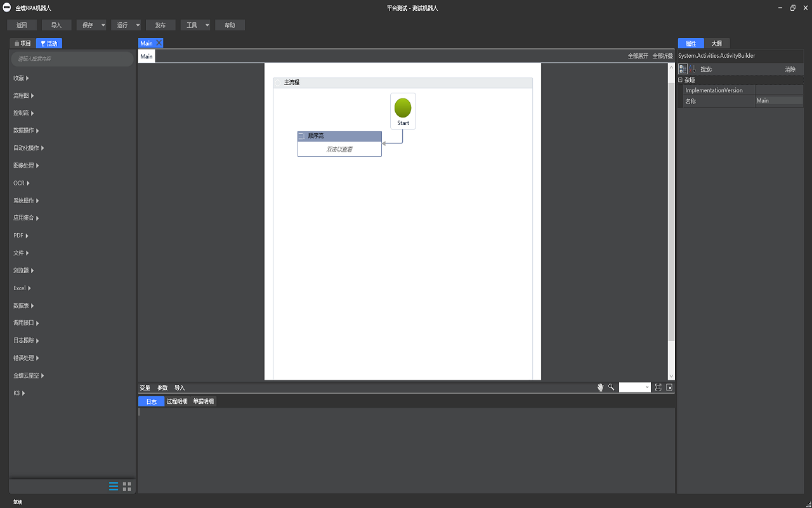Expand the 文件 category

click(x=21, y=253)
